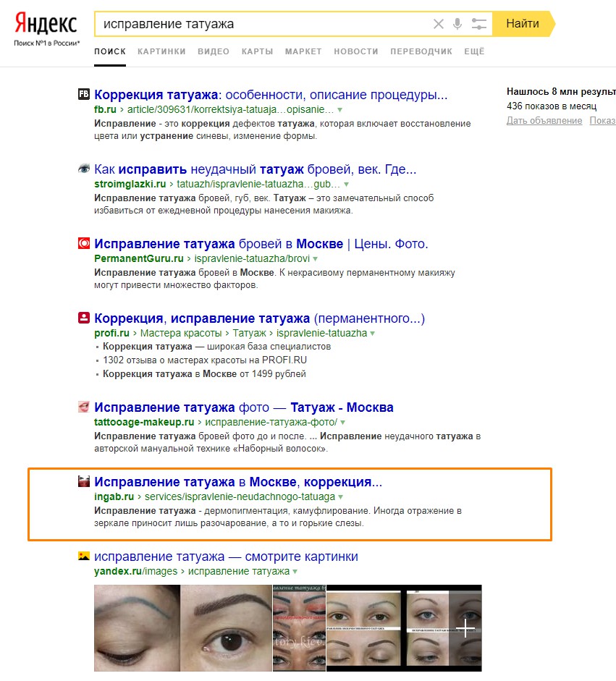Click the yandex.ru/images domain link
Image resolution: width=616 pixels, height=681 pixels.
point(135,572)
